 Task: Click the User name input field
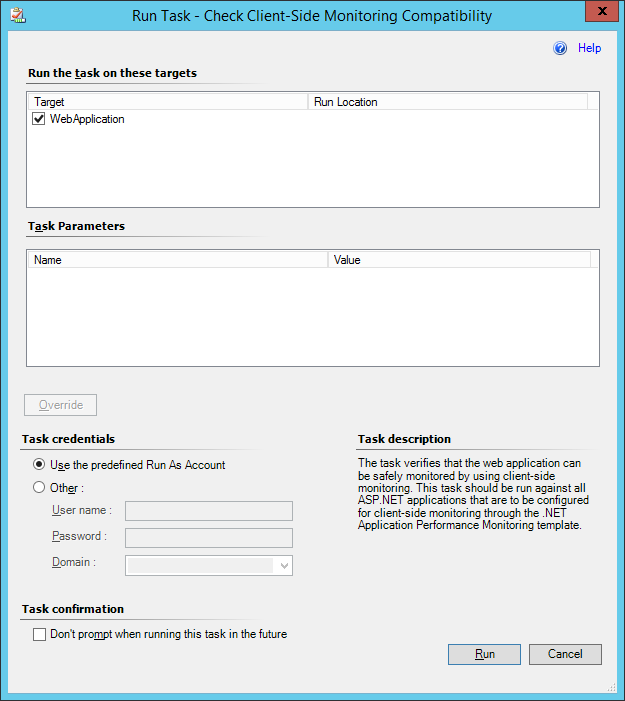tap(208, 511)
